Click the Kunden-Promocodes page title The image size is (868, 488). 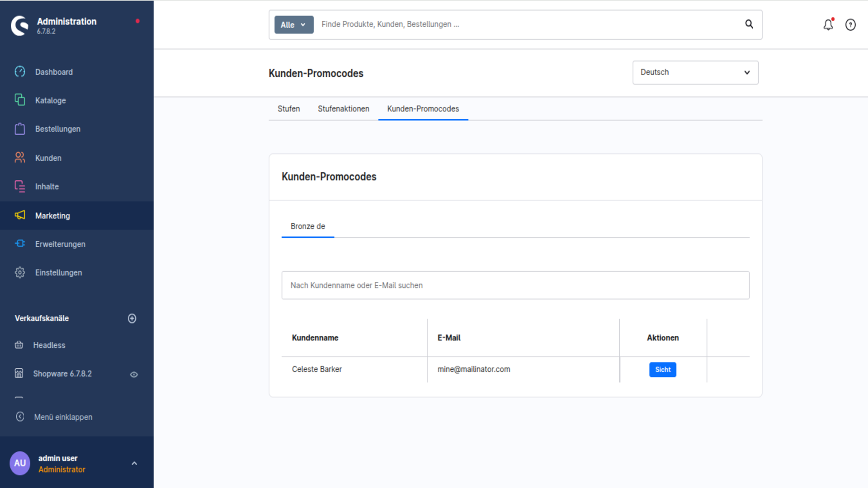(316, 73)
